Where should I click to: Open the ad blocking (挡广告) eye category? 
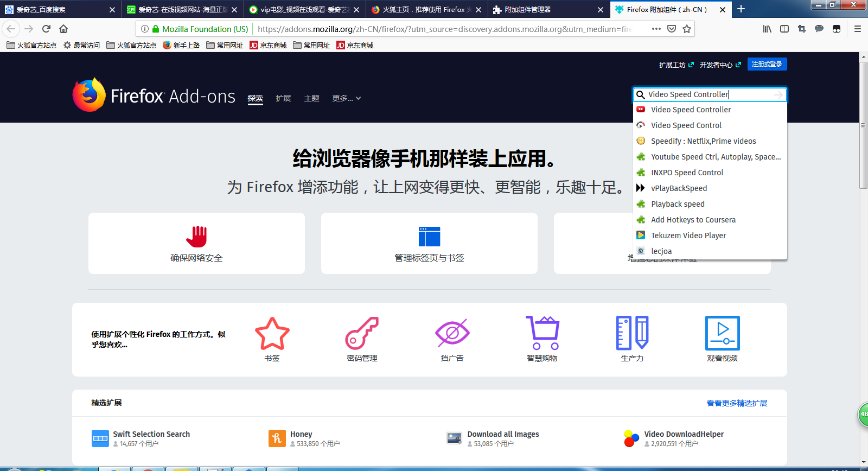click(x=452, y=339)
